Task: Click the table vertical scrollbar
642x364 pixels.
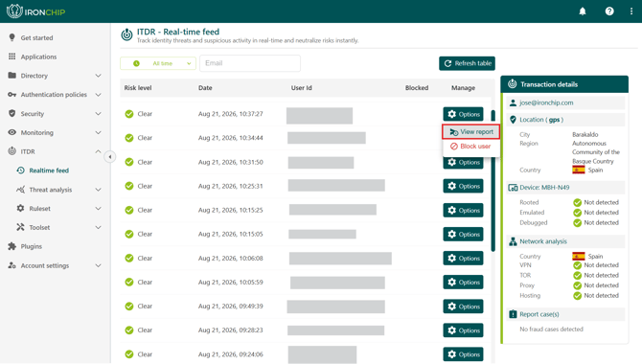Action: pyautogui.click(x=493, y=181)
